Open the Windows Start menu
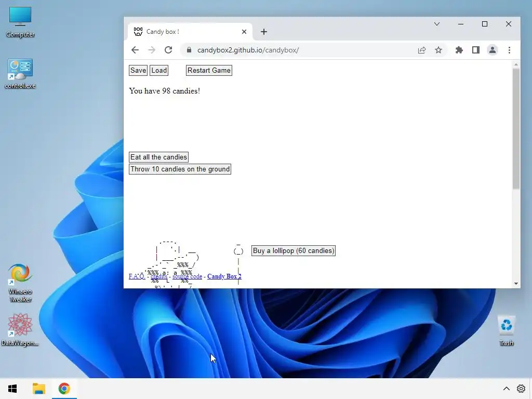This screenshot has height=399, width=532. [12, 389]
